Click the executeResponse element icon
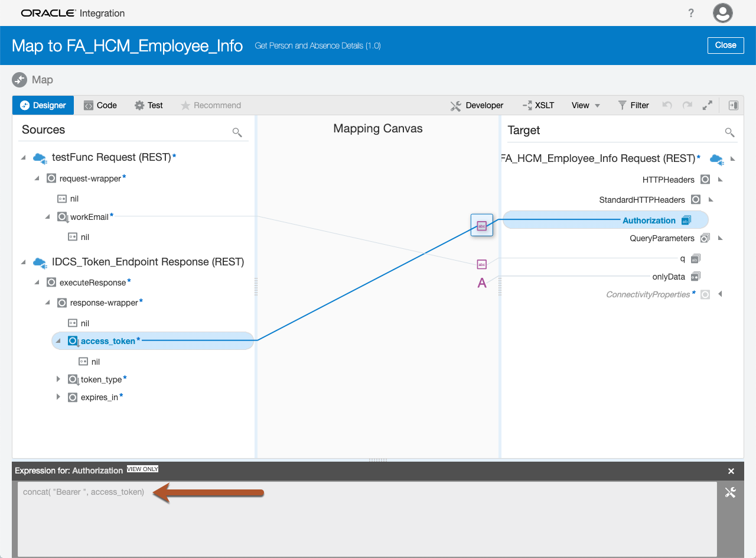The height and width of the screenshot is (558, 756). click(x=51, y=283)
